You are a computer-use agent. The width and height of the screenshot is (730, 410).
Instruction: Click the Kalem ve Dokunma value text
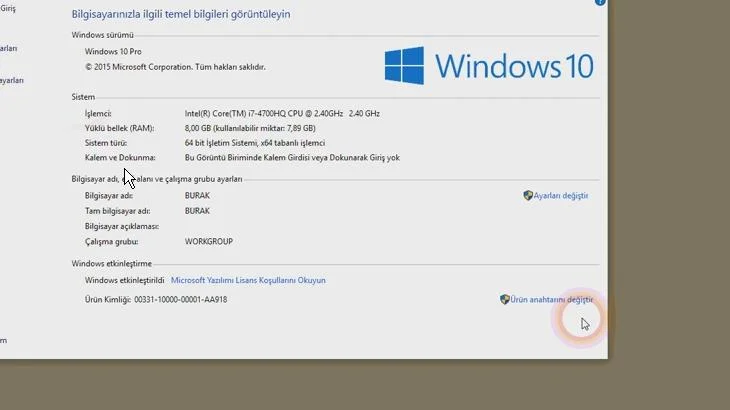point(292,158)
